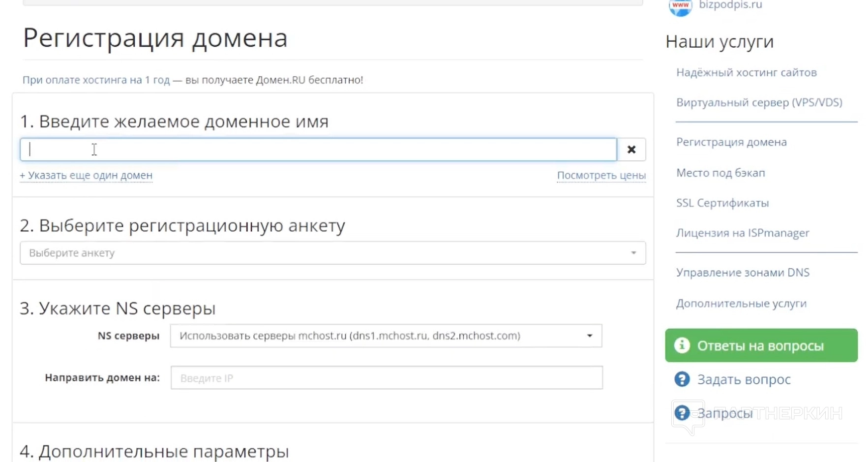Click the question mark icon beside Задать вопрос

[x=682, y=379]
